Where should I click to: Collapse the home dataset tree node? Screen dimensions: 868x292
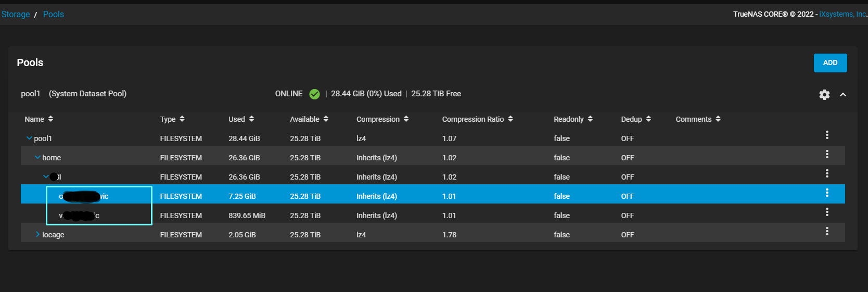click(x=37, y=158)
